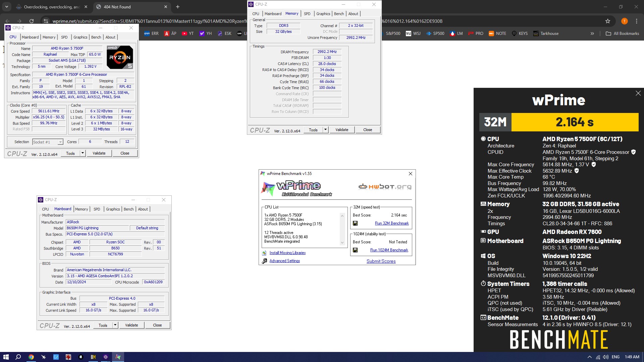Open Chrome's three-dot menu
The image size is (644, 362).
pyautogui.click(x=637, y=21)
